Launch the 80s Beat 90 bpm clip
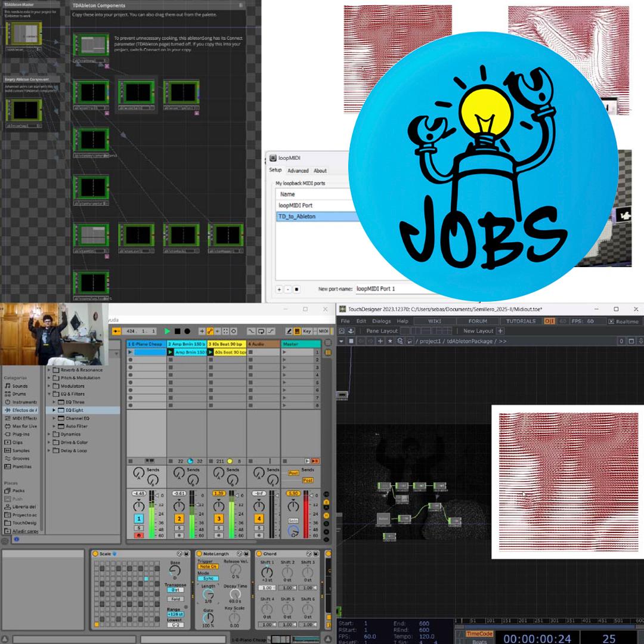 point(210,352)
